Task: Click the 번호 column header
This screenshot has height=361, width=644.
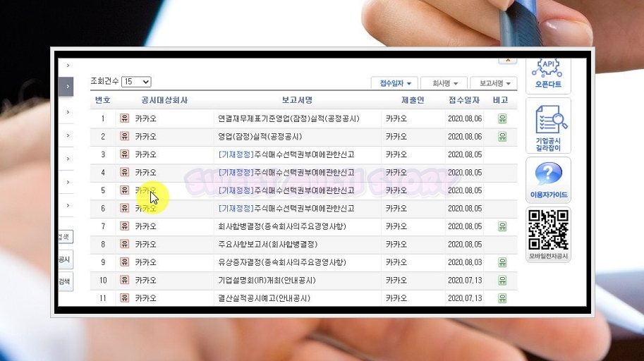Action: pos(103,100)
